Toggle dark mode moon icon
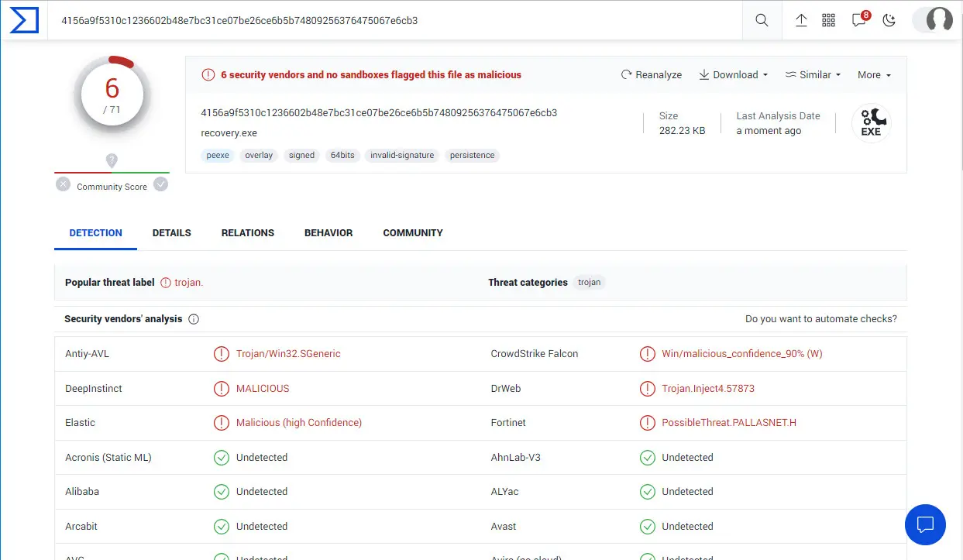The image size is (963, 560). click(889, 21)
